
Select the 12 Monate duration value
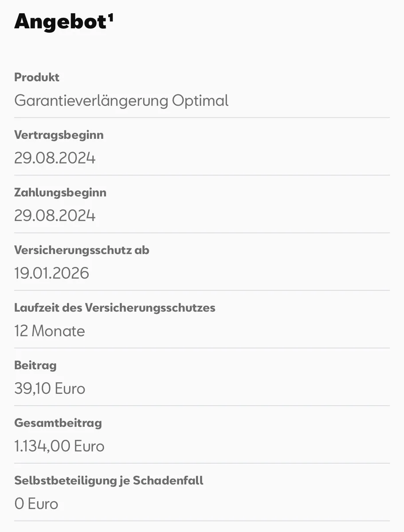(49, 331)
